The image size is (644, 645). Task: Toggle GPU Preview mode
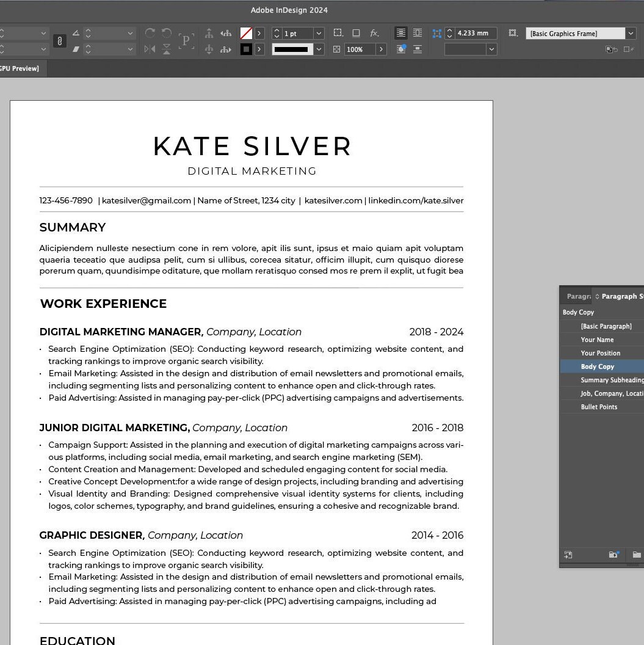coord(18,68)
